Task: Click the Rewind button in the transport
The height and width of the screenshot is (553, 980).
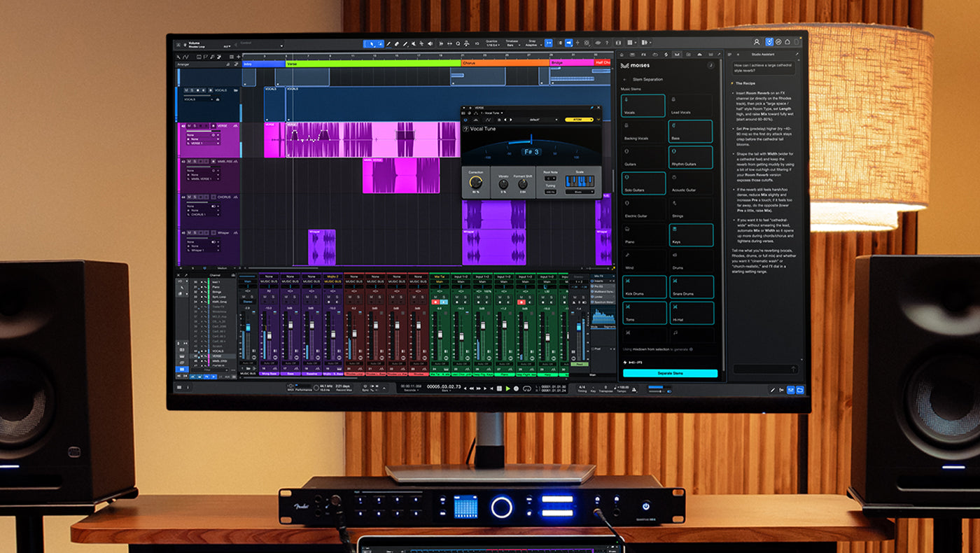Action: pos(472,388)
